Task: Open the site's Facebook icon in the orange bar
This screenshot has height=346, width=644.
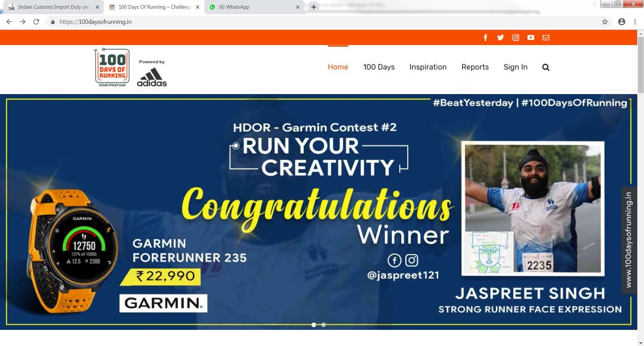Action: [485, 38]
